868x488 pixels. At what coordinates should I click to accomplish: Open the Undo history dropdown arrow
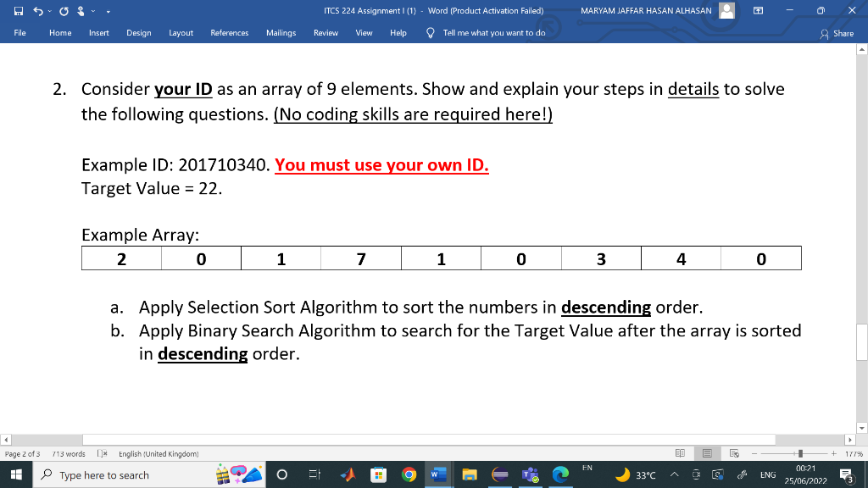pyautogui.click(x=49, y=10)
